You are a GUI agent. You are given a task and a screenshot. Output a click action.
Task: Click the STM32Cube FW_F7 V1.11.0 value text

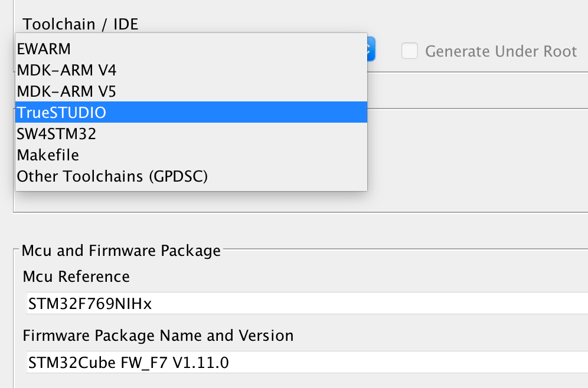coord(129,363)
